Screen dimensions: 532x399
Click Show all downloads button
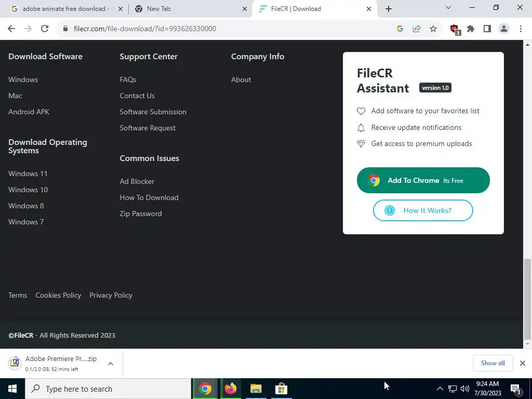click(x=493, y=363)
